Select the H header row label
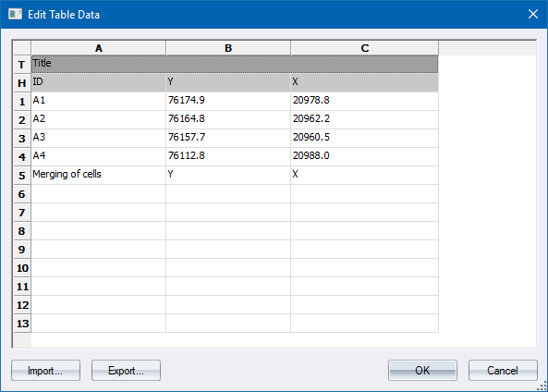 coord(22,83)
